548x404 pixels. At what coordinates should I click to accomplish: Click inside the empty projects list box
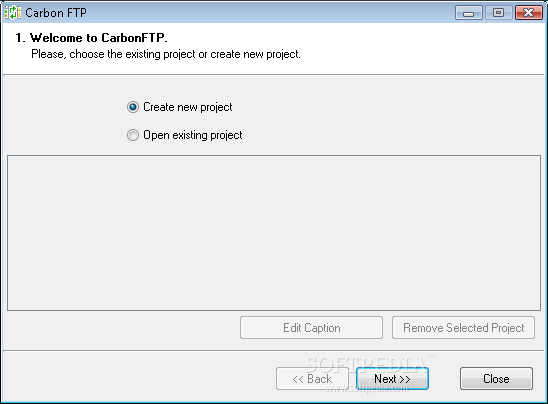(x=274, y=233)
